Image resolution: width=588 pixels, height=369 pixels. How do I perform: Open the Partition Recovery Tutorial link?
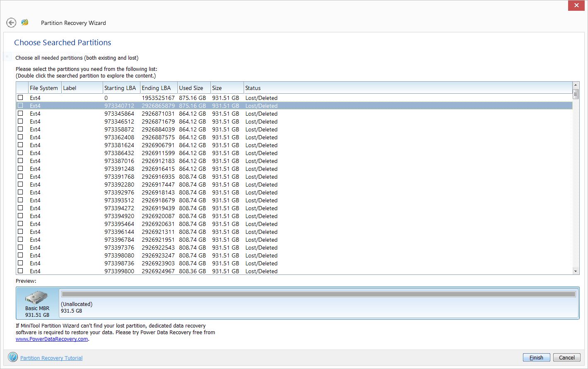coord(51,358)
